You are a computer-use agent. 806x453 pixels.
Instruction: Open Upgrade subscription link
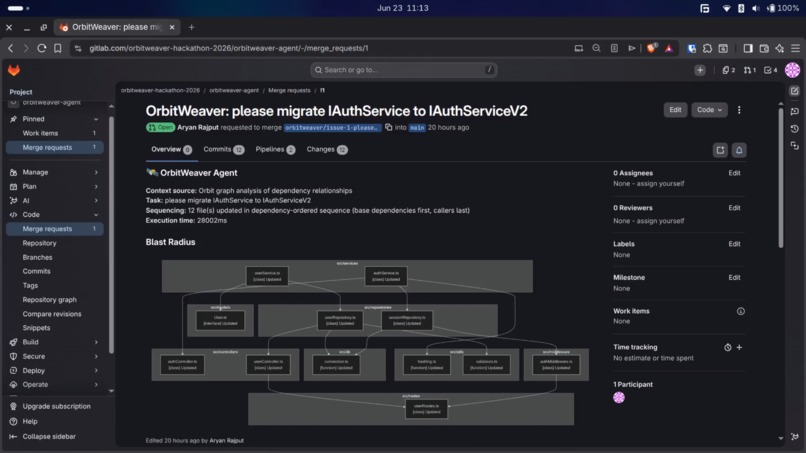57,406
